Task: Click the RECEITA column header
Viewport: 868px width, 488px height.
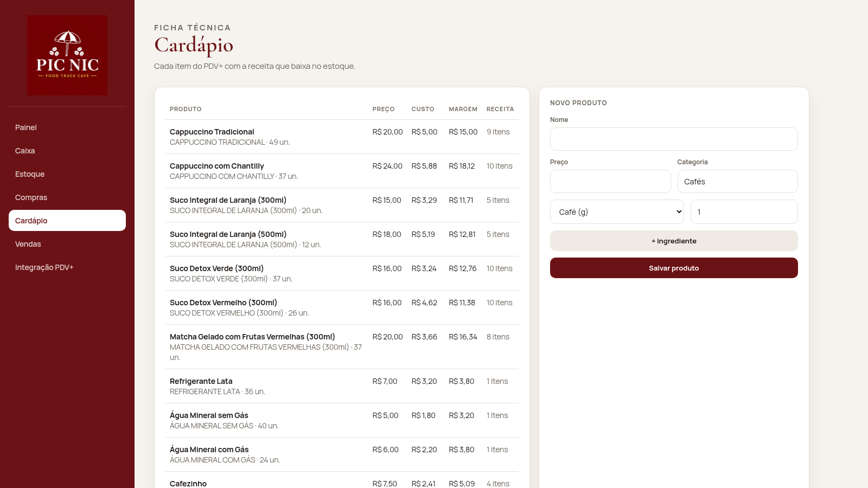Action: coord(500,109)
